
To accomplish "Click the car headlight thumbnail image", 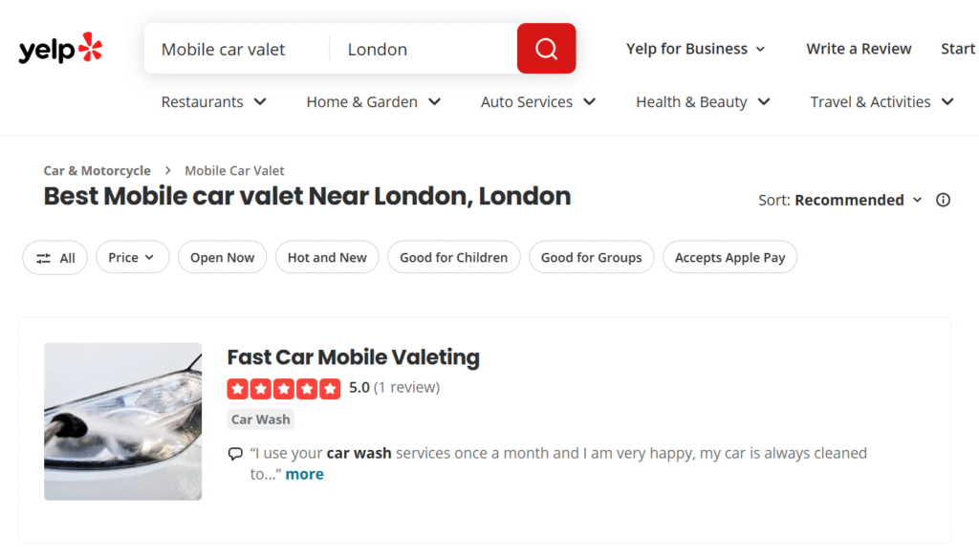I will [x=122, y=421].
